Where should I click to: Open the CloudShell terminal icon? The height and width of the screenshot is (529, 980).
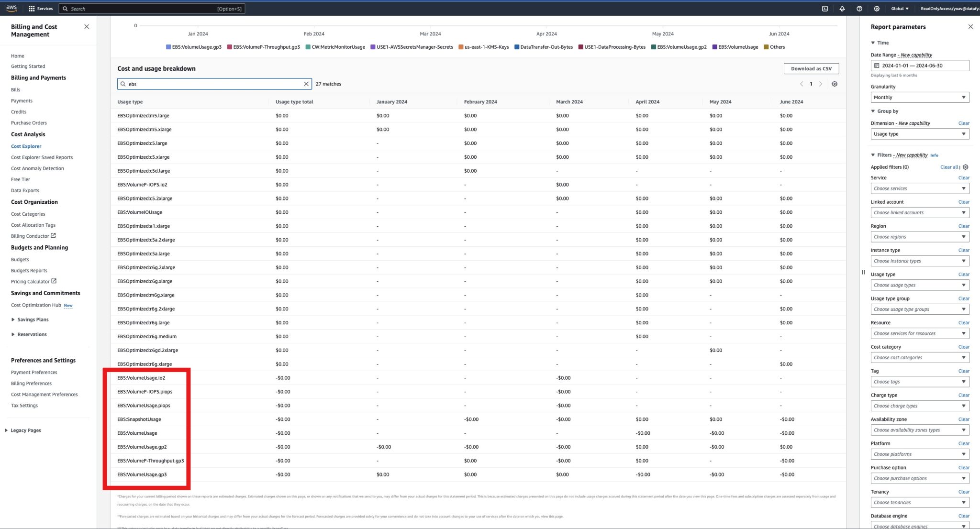coord(825,9)
